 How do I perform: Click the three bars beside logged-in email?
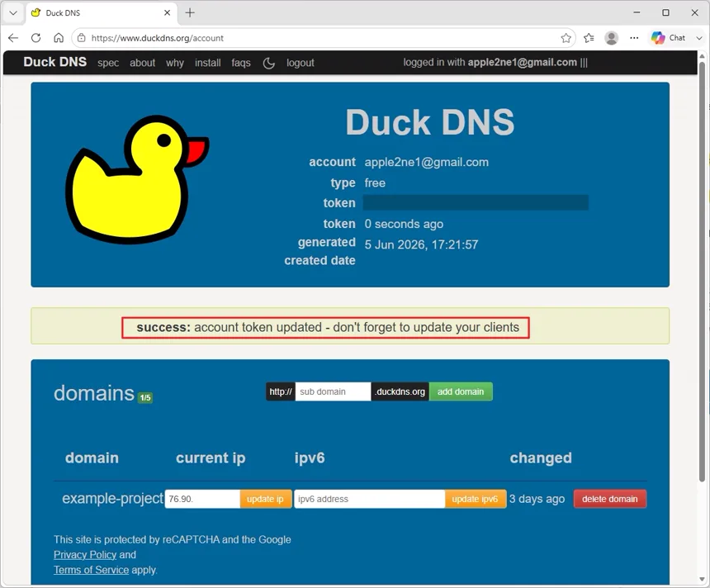tap(584, 63)
